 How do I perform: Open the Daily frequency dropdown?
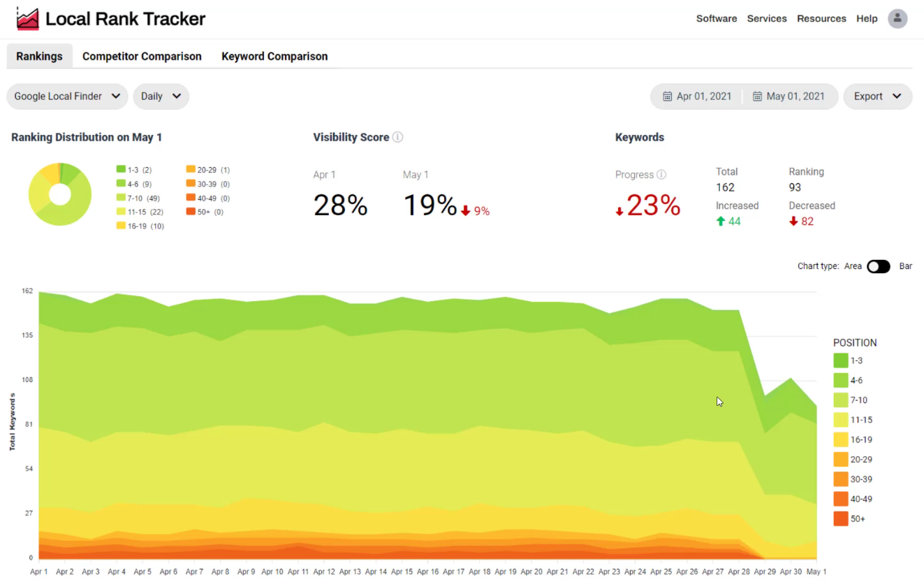point(161,96)
